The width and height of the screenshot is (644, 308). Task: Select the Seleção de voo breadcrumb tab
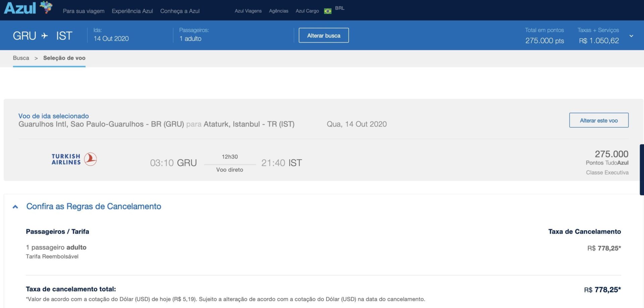pyautogui.click(x=64, y=58)
